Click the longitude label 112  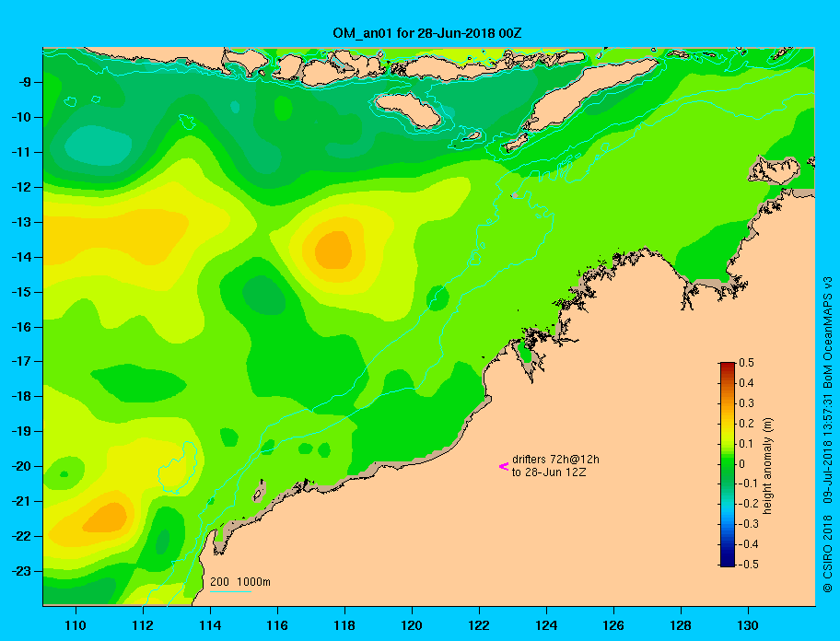point(143,625)
